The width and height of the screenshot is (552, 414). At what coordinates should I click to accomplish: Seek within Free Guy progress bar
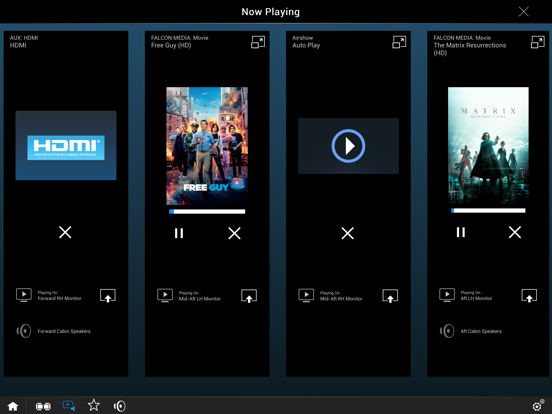[x=207, y=212]
